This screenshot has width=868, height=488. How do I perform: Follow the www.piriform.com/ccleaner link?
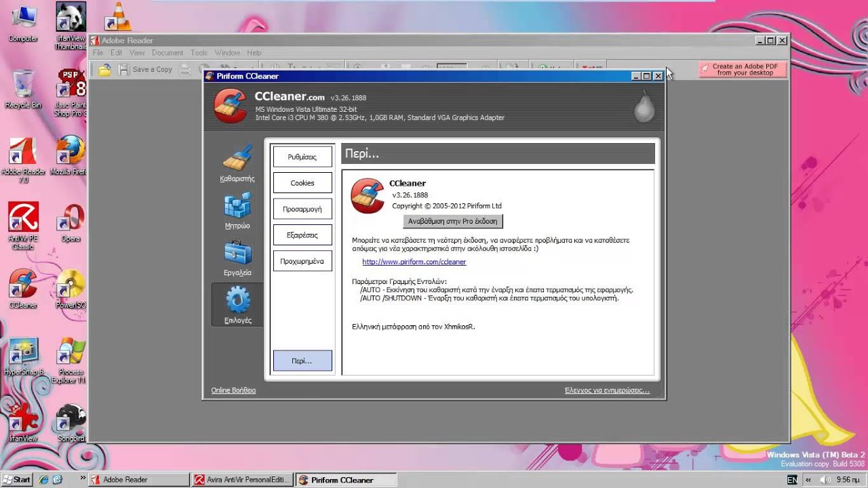pyautogui.click(x=414, y=262)
